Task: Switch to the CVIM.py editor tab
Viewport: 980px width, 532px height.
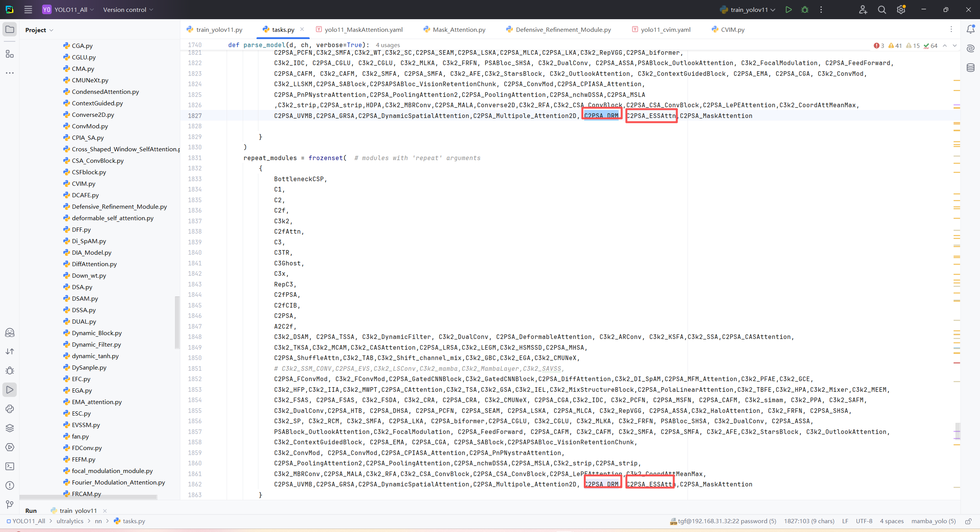Action: (x=732, y=29)
